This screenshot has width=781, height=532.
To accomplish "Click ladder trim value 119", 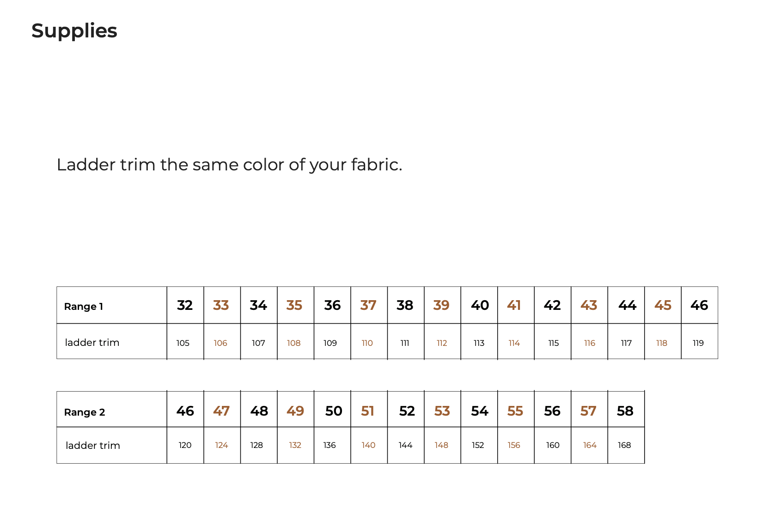I will coord(698,343).
